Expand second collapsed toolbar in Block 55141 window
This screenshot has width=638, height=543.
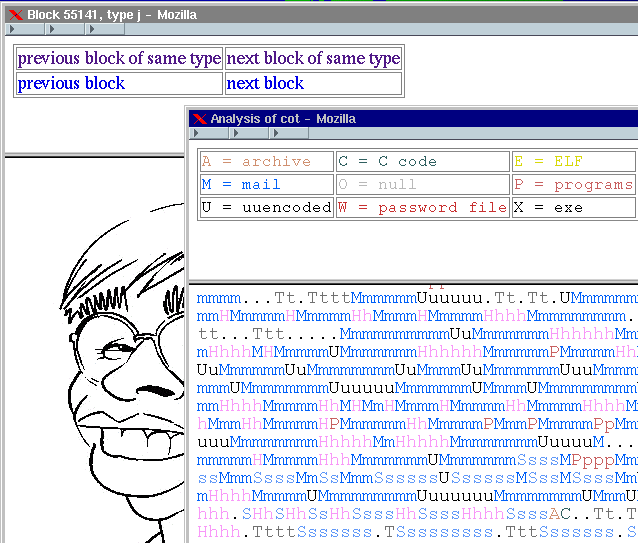click(65, 30)
